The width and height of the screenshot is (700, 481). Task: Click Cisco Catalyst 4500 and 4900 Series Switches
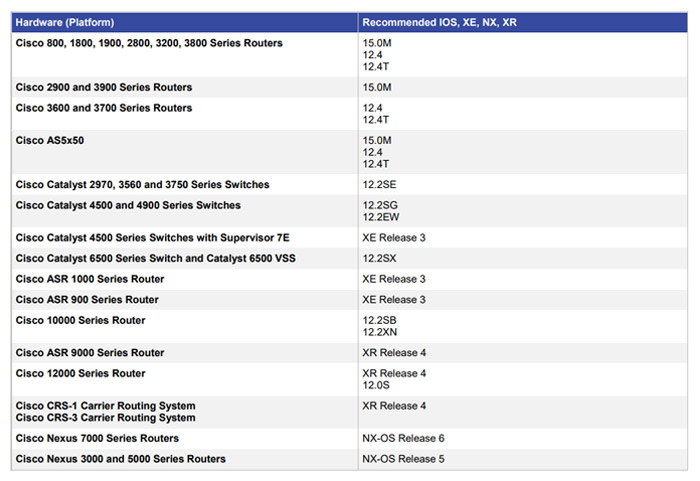pyautogui.click(x=128, y=205)
